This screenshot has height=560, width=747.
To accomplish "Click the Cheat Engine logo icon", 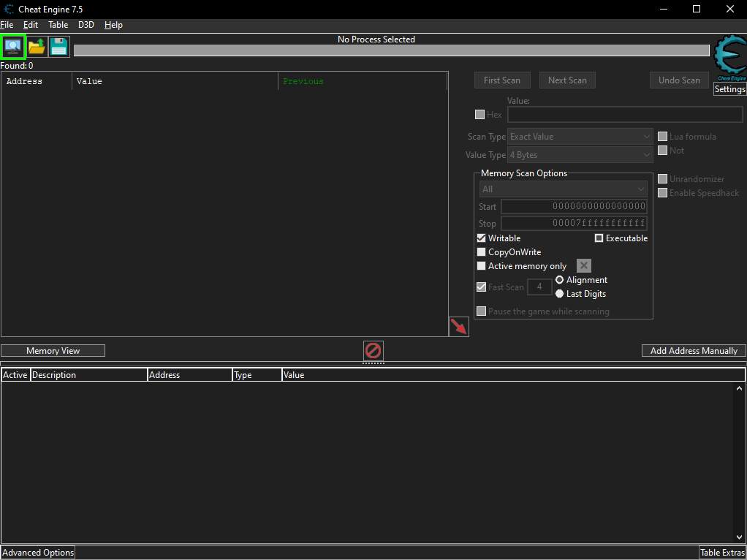I will (x=729, y=58).
